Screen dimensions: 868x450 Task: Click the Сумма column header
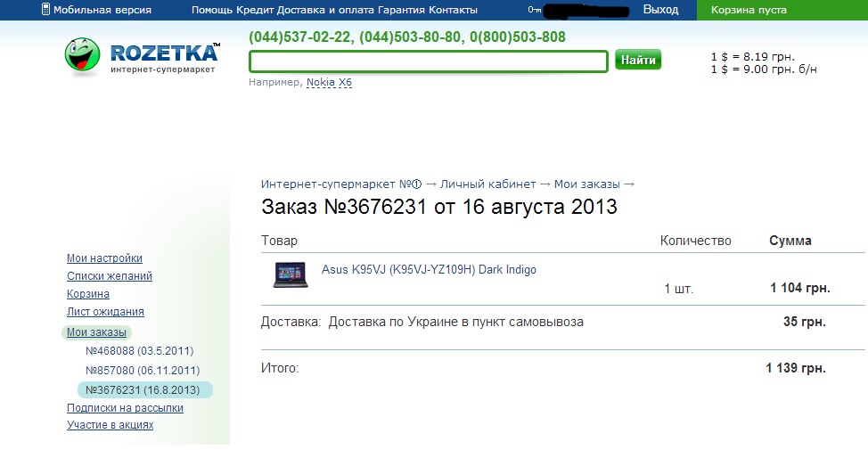(x=790, y=241)
